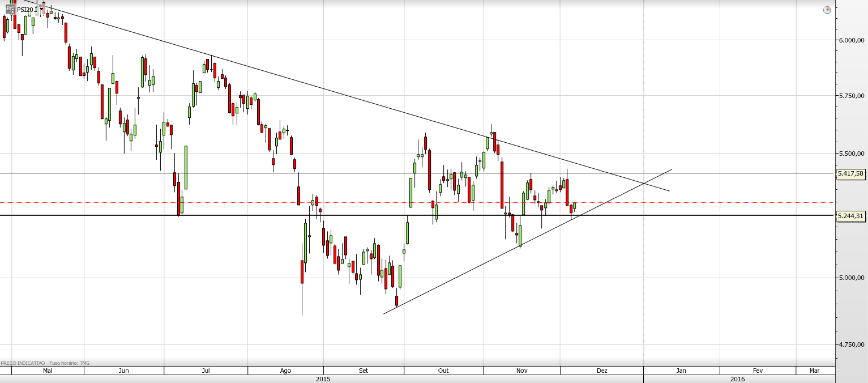Screen dimensions: 868x383
Task: Select the 5.417,58 horizontal line price tag
Action: (x=851, y=173)
